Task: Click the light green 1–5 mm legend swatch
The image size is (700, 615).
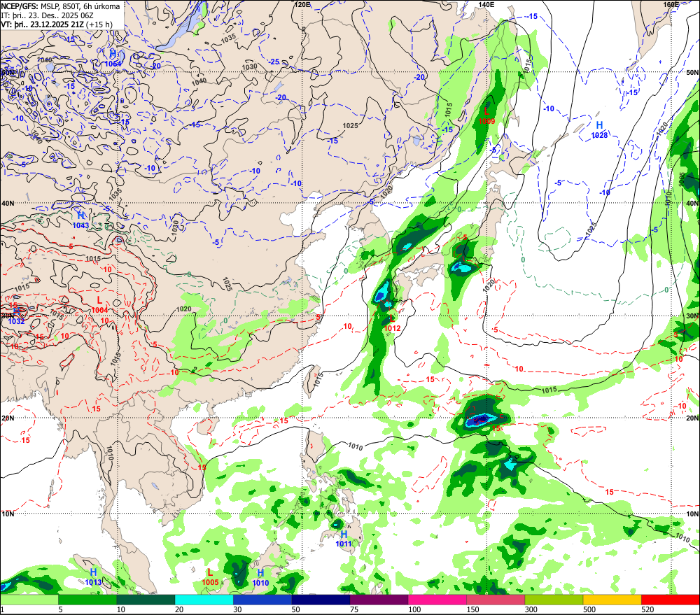Action: pos(29,600)
